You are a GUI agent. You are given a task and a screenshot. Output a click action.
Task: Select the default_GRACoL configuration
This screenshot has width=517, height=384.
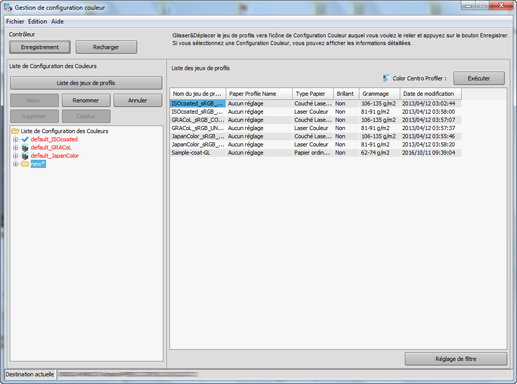point(51,148)
